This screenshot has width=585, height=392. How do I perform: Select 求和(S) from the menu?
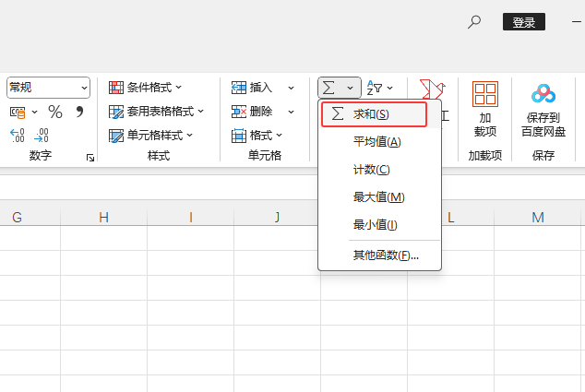373,114
